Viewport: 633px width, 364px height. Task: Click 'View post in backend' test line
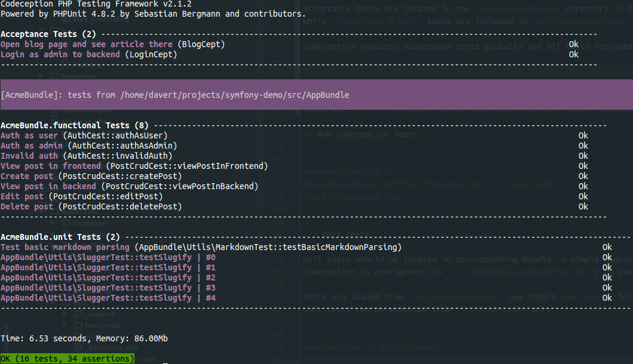click(x=129, y=186)
